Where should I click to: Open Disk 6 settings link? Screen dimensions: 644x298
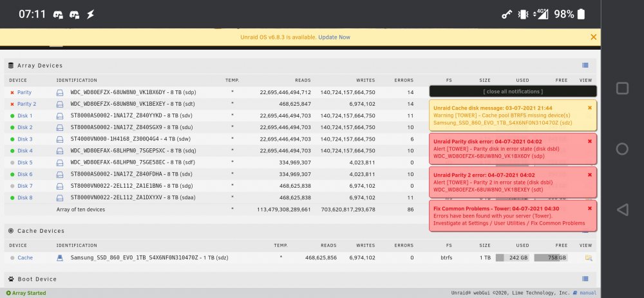pyautogui.click(x=25, y=175)
